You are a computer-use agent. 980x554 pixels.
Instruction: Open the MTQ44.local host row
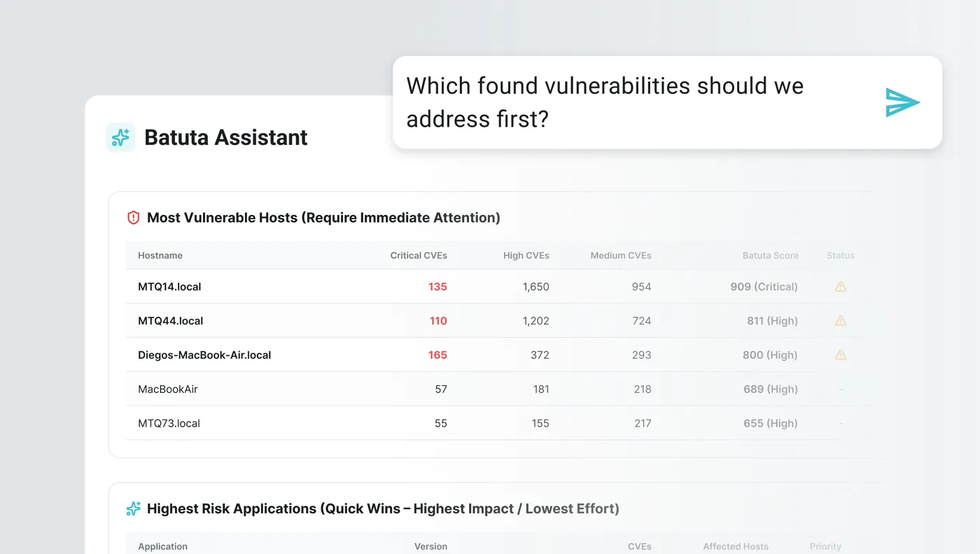(494, 321)
